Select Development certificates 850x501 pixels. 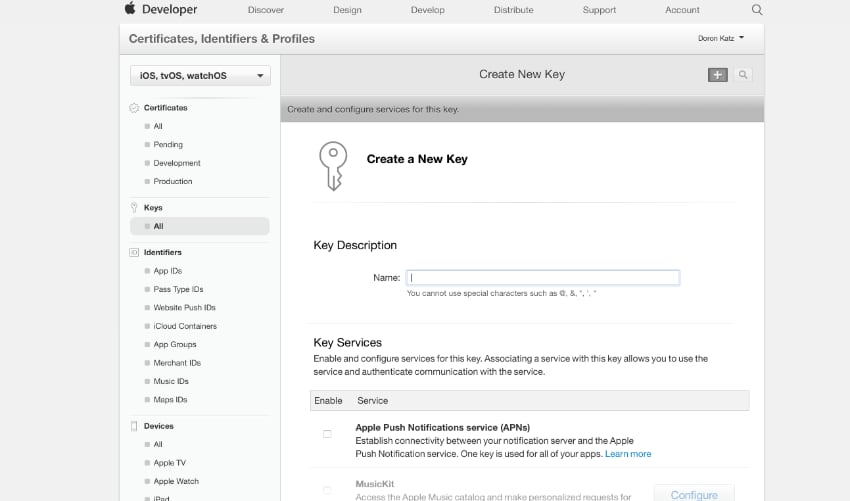177,163
